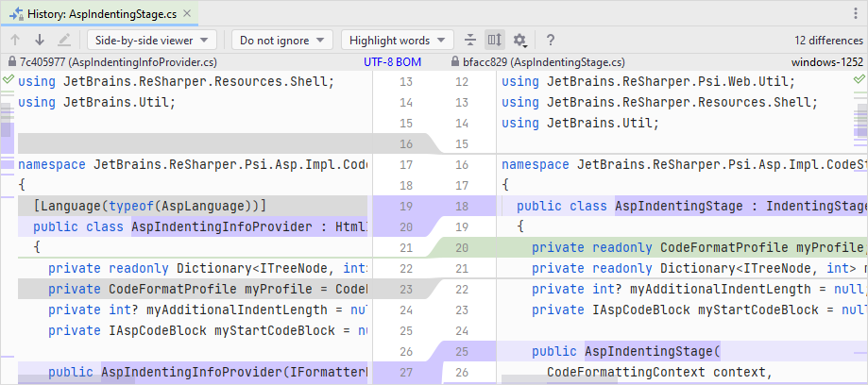868x385 pixels.
Task: Open the Highlight words dropdown
Action: pos(398,41)
